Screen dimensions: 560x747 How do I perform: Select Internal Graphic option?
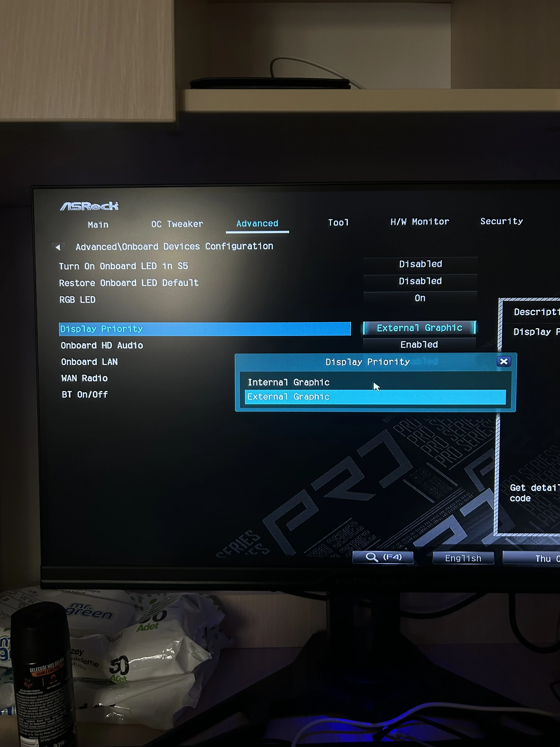289,382
